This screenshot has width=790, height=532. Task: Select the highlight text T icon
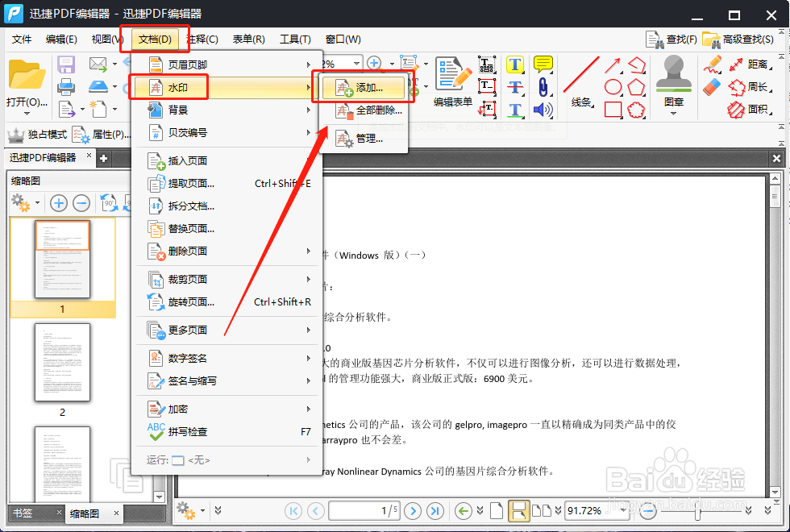coord(515,64)
